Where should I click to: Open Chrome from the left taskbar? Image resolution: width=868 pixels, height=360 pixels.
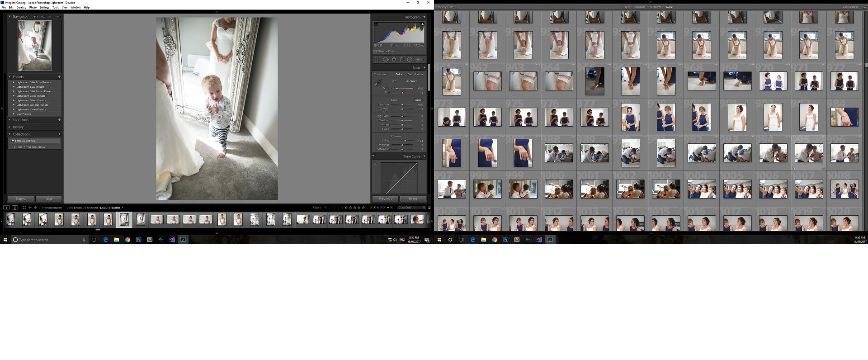coord(127,240)
